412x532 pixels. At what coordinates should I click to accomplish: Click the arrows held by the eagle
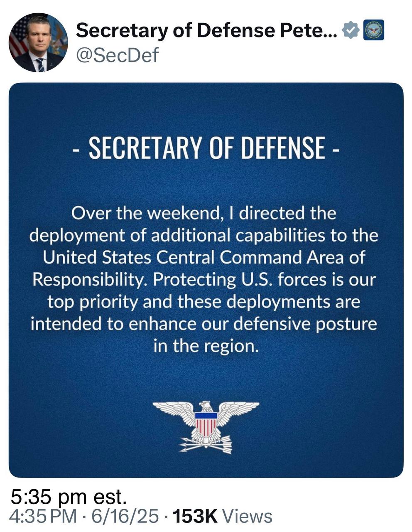click(206, 445)
